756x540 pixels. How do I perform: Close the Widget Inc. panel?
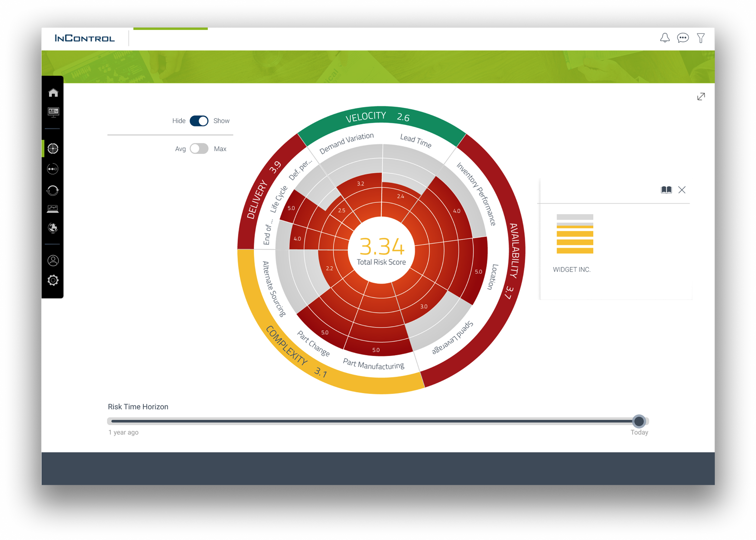[682, 190]
